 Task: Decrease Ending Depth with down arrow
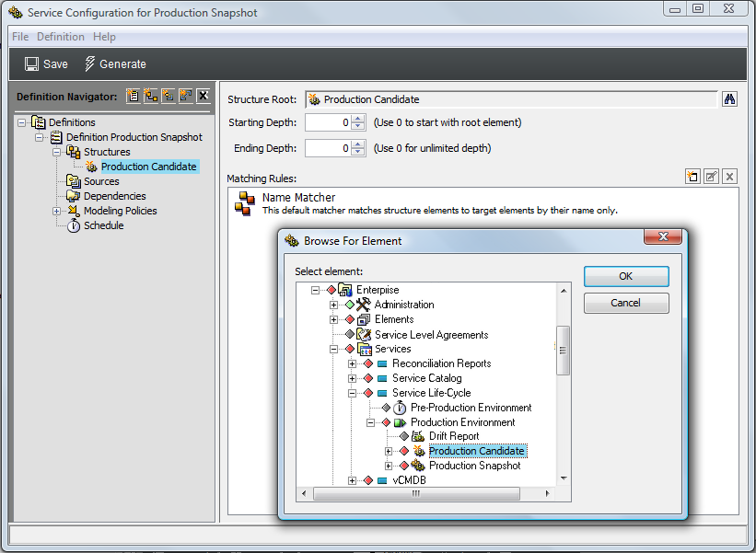point(358,152)
